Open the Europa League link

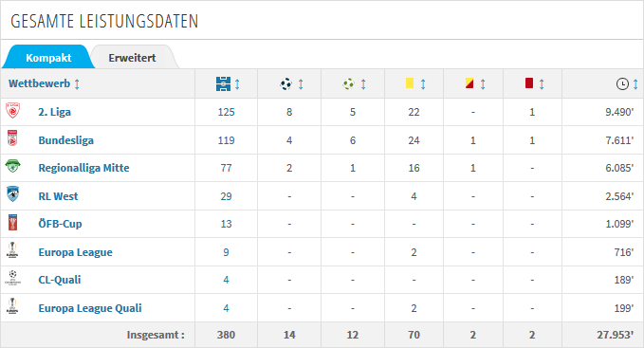75,252
